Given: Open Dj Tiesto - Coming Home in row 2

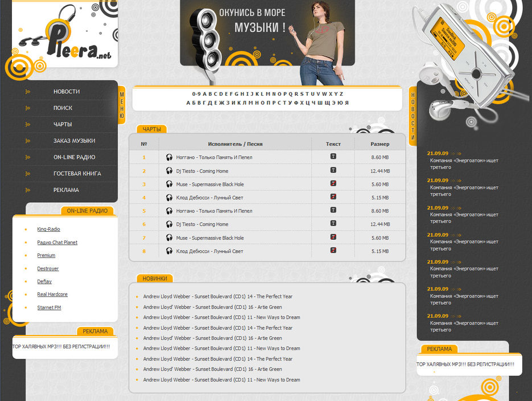Looking at the screenshot, I should (202, 171).
